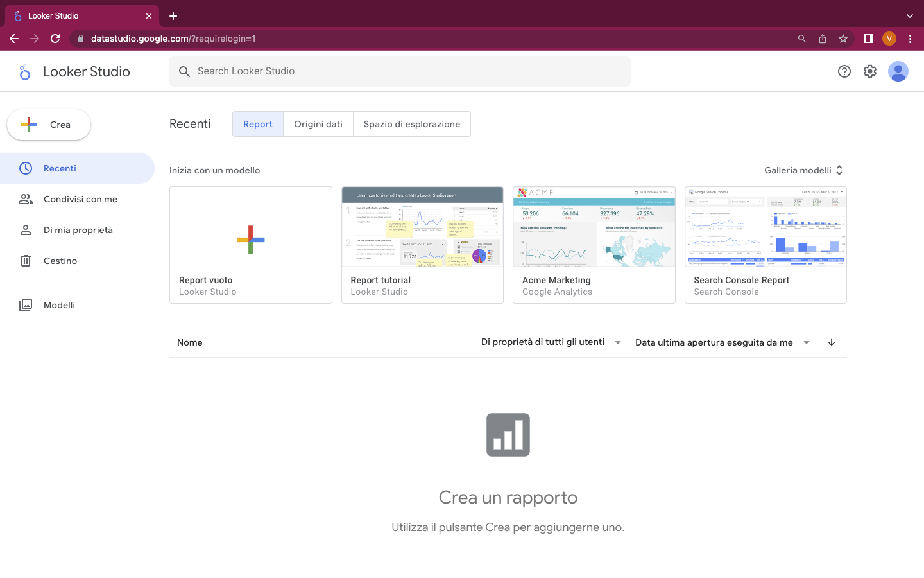
Task: Select the Report tab
Action: pyautogui.click(x=258, y=124)
